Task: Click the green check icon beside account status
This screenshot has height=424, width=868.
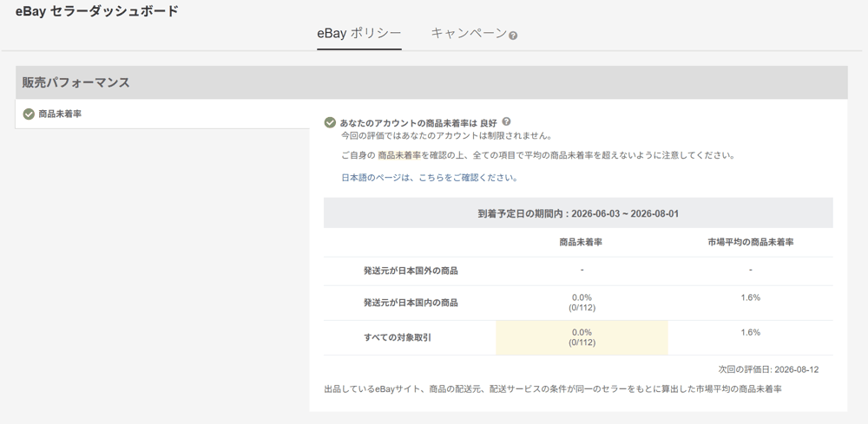Action: [x=330, y=123]
